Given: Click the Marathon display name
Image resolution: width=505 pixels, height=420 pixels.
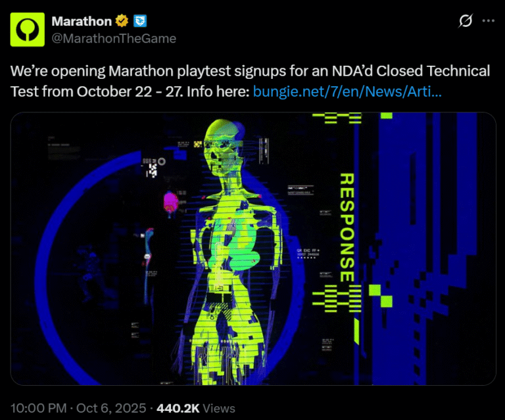Looking at the screenshot, I should tap(82, 21).
